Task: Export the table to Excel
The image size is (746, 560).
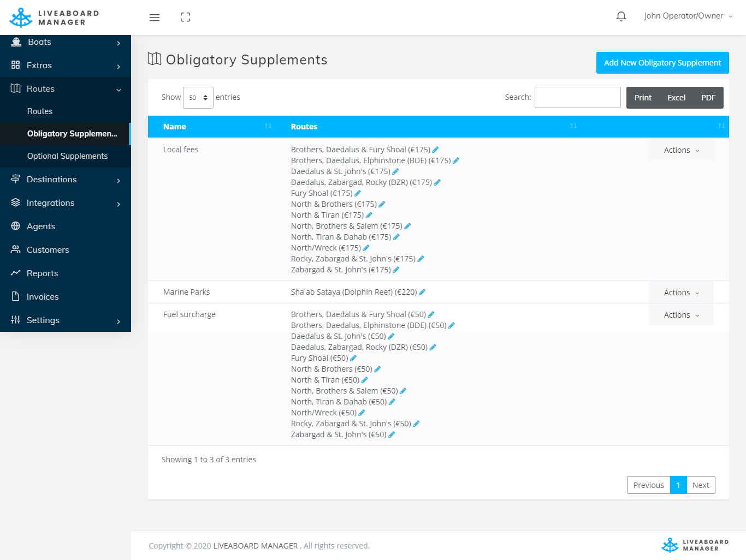Action: (x=676, y=98)
